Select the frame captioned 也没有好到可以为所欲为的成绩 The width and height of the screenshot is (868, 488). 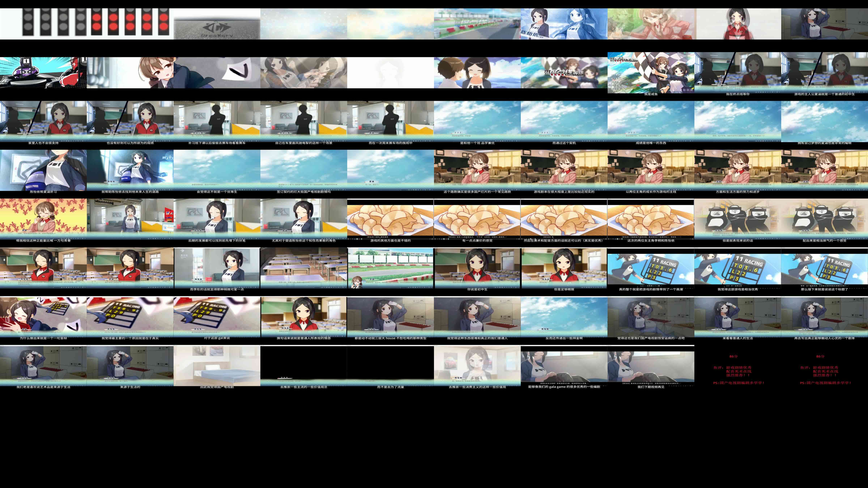click(x=130, y=122)
